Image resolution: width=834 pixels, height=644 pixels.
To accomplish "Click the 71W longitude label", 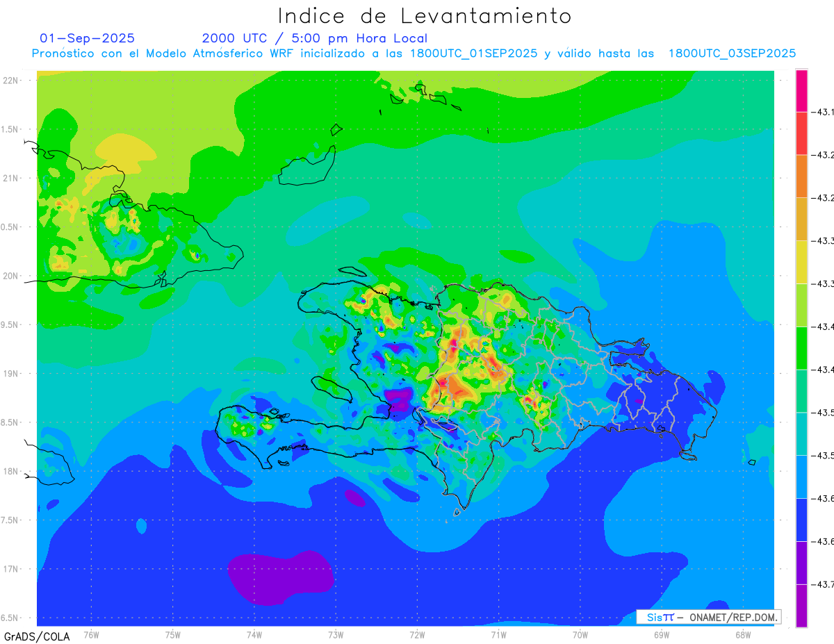I will coord(498,634).
